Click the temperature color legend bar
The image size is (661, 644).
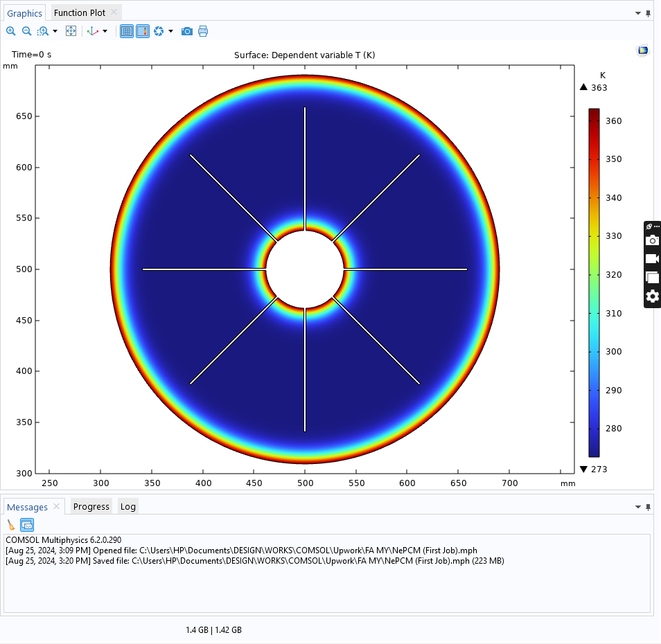tap(594, 283)
